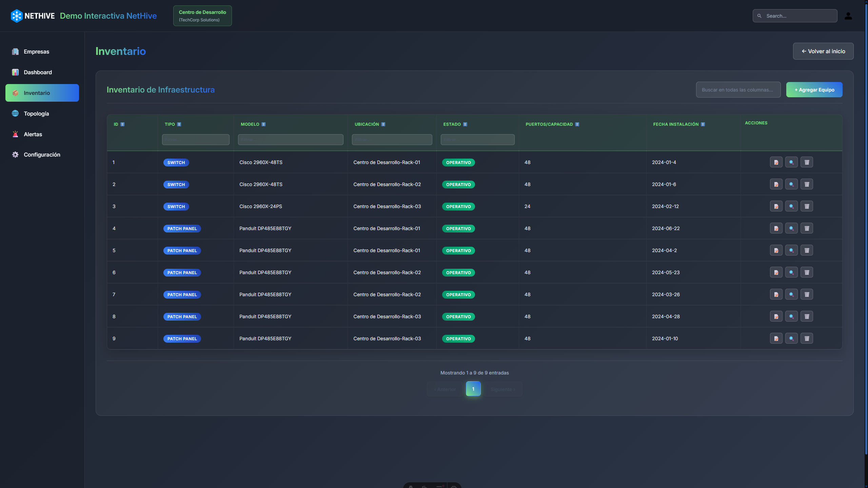This screenshot has height=488, width=868.
Task: Open the user profile icon
Action: pos(848,16)
